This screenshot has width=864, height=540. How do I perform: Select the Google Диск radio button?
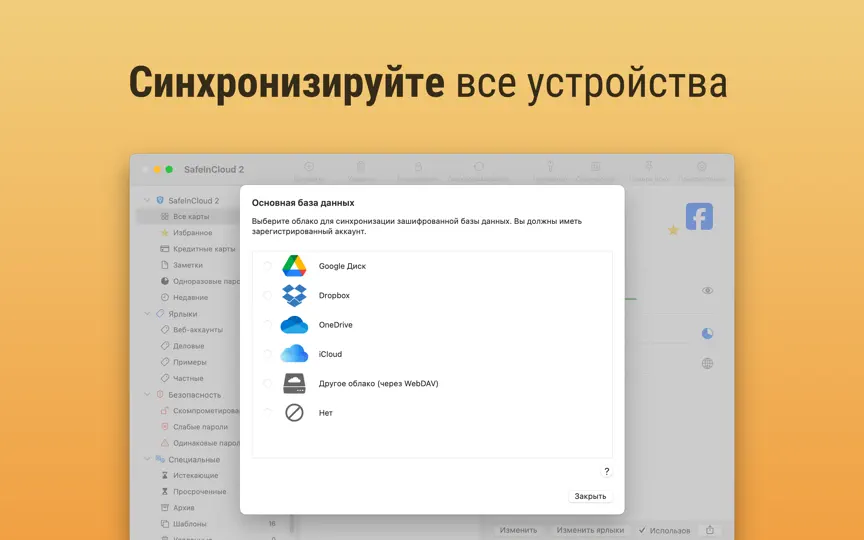(x=267, y=266)
